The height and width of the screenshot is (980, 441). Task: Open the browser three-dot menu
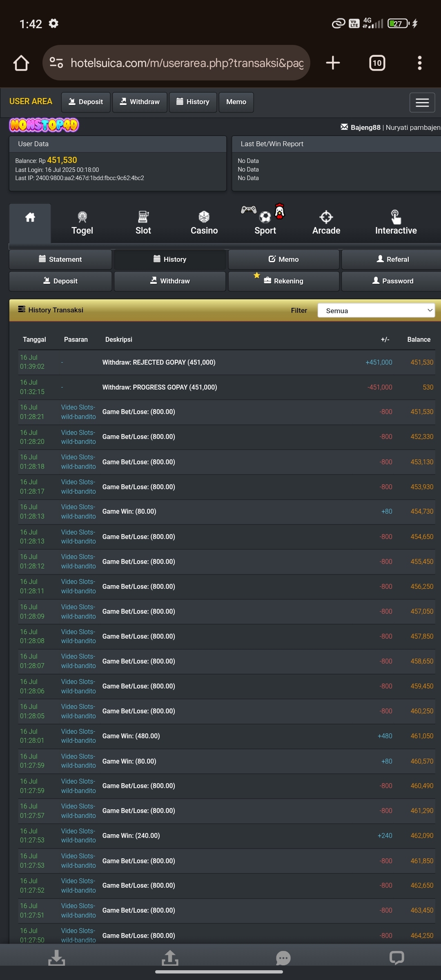point(419,63)
